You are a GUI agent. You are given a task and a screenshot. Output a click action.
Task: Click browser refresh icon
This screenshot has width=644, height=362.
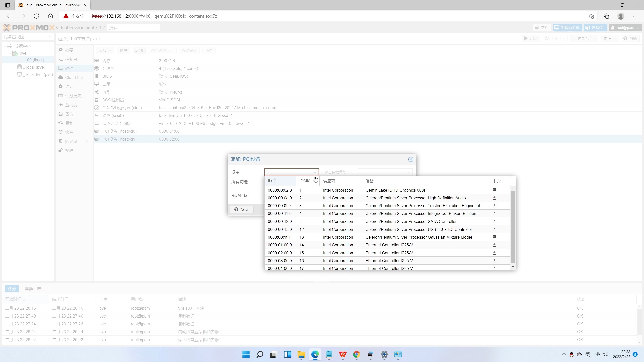point(36,16)
